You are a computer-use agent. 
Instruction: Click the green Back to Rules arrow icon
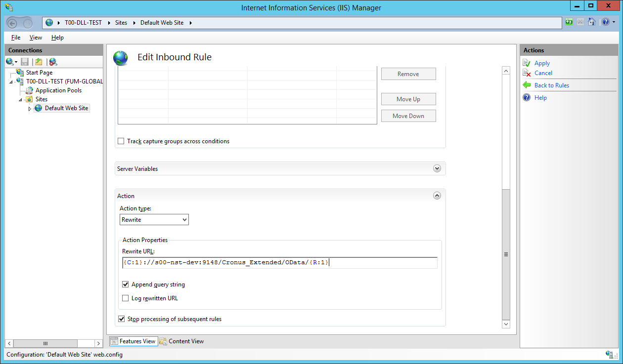(527, 85)
